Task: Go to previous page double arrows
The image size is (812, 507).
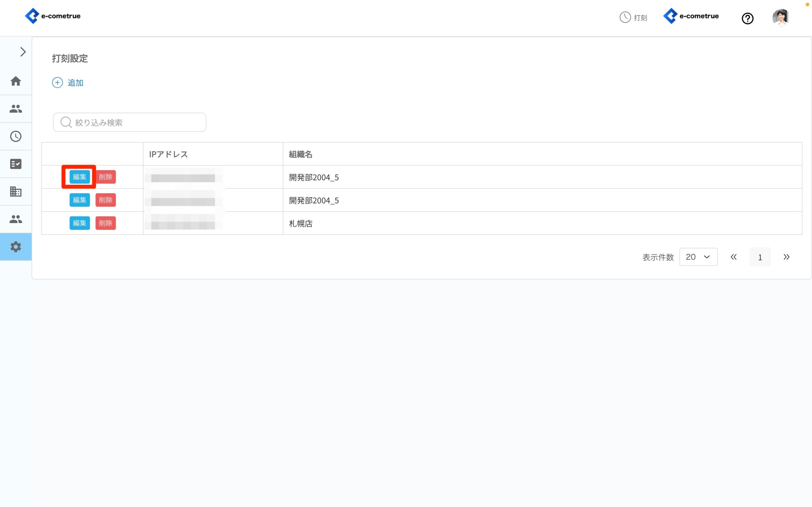Action: pyautogui.click(x=733, y=257)
